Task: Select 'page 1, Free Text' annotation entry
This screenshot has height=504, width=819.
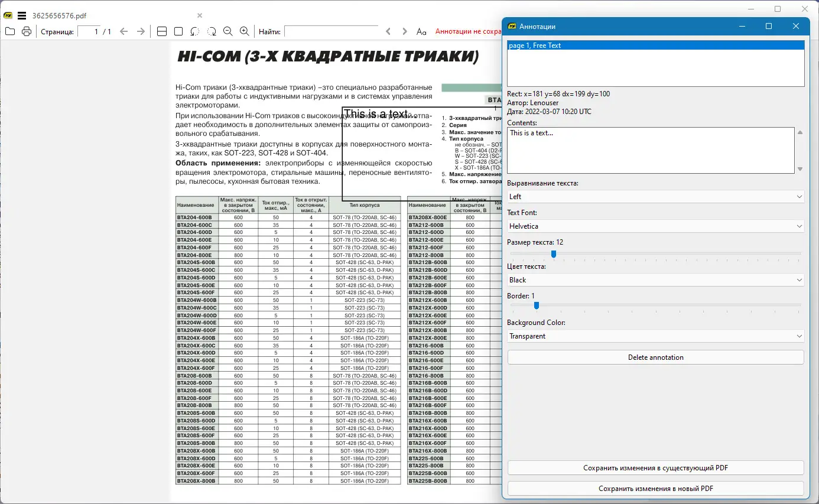Action: click(x=655, y=45)
